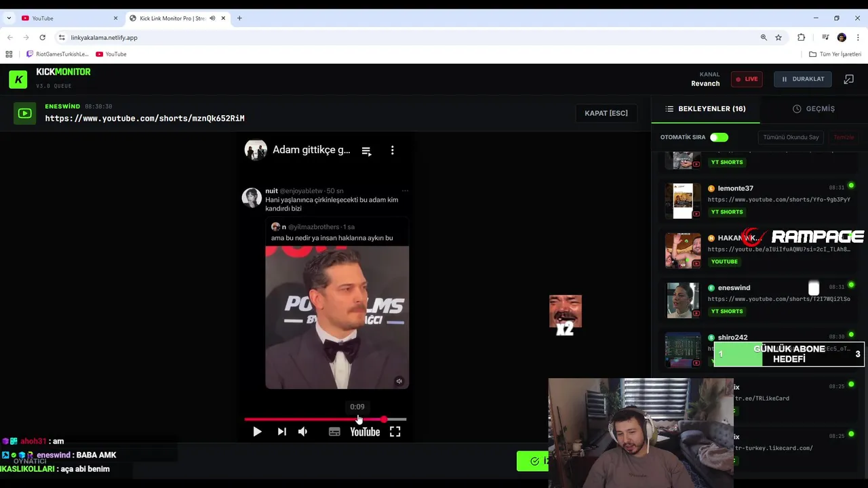Open the Tüm Yer İşaretleri folder
Image resolution: width=868 pixels, height=488 pixels.
tap(835, 54)
